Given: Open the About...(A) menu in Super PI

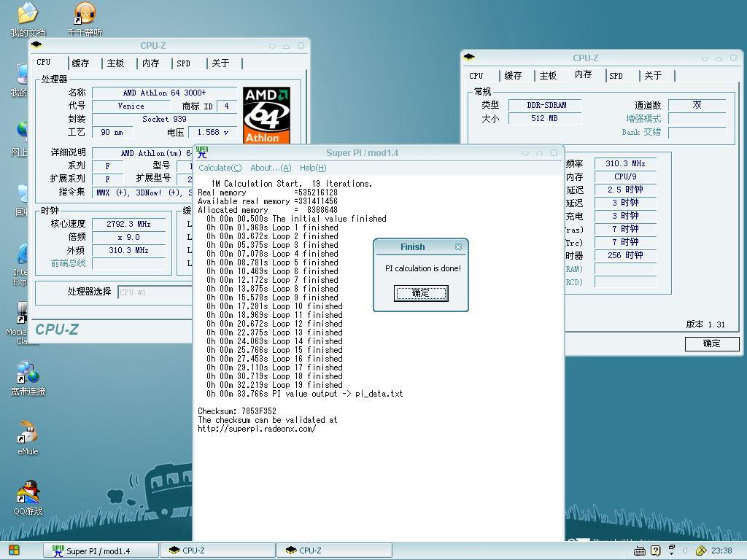Looking at the screenshot, I should click(x=271, y=168).
